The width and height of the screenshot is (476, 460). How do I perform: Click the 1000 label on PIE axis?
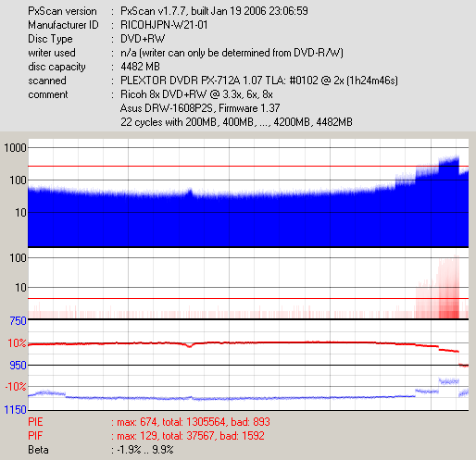15,148
